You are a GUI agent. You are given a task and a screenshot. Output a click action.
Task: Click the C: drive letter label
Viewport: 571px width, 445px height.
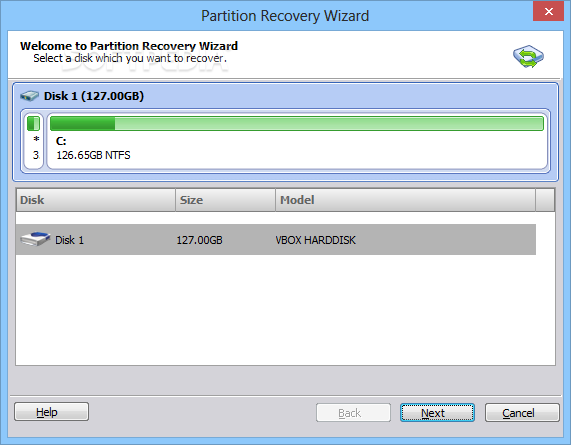[x=61, y=141]
